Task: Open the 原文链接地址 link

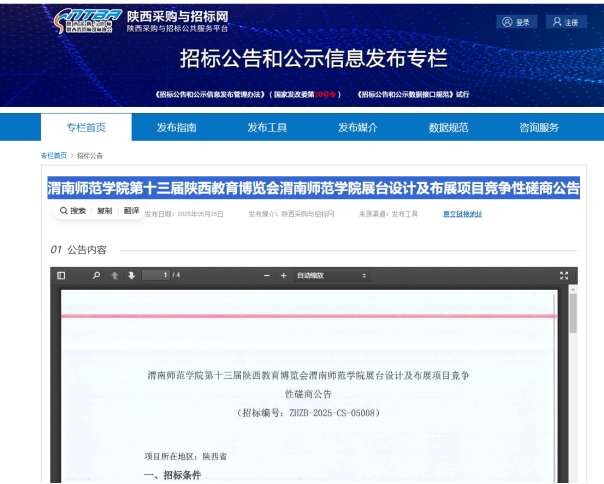Action: [462, 213]
